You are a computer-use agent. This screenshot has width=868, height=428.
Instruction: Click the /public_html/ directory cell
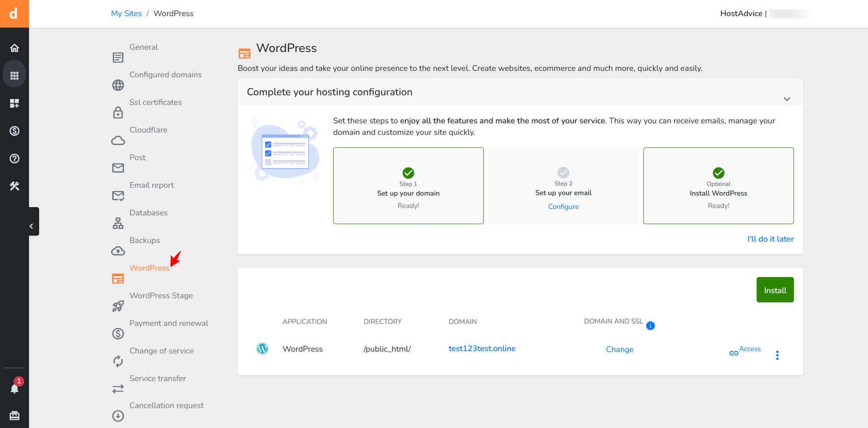[387, 349]
